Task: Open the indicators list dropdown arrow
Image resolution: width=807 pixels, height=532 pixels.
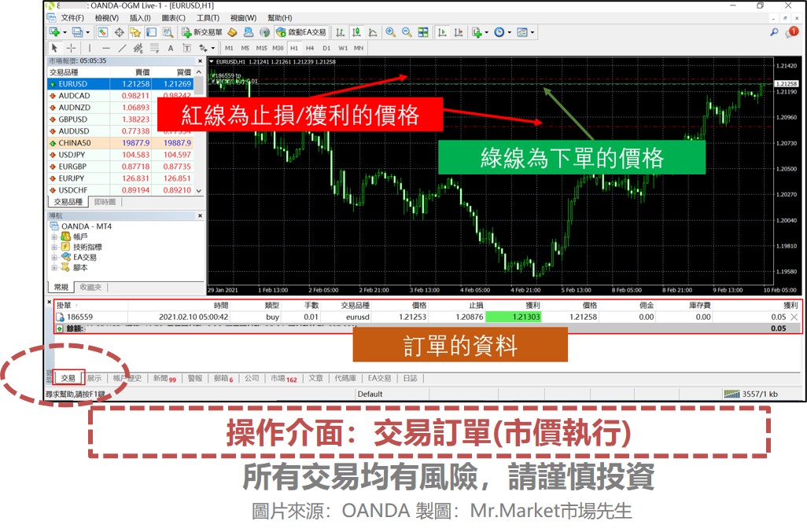Action: [x=486, y=32]
